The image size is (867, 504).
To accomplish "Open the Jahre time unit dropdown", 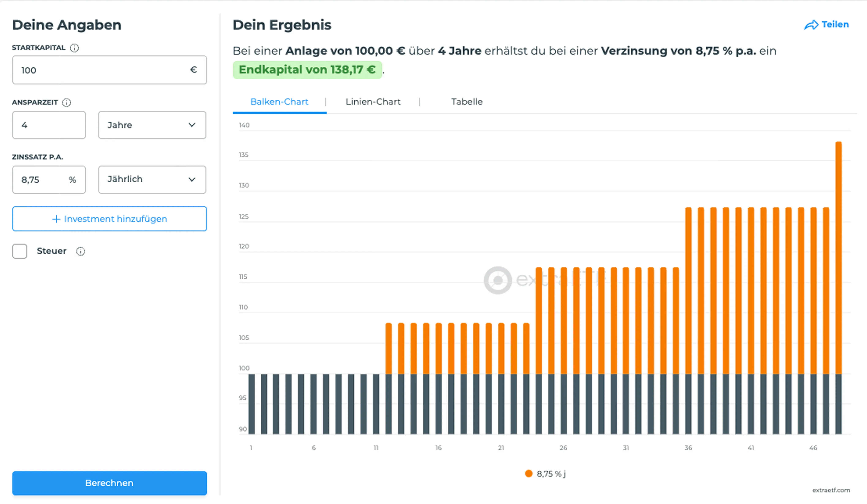I will point(152,125).
